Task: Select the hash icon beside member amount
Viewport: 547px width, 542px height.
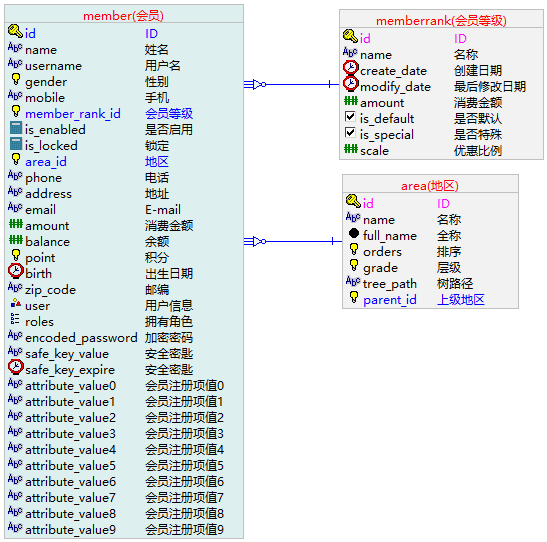Action: click(x=16, y=224)
